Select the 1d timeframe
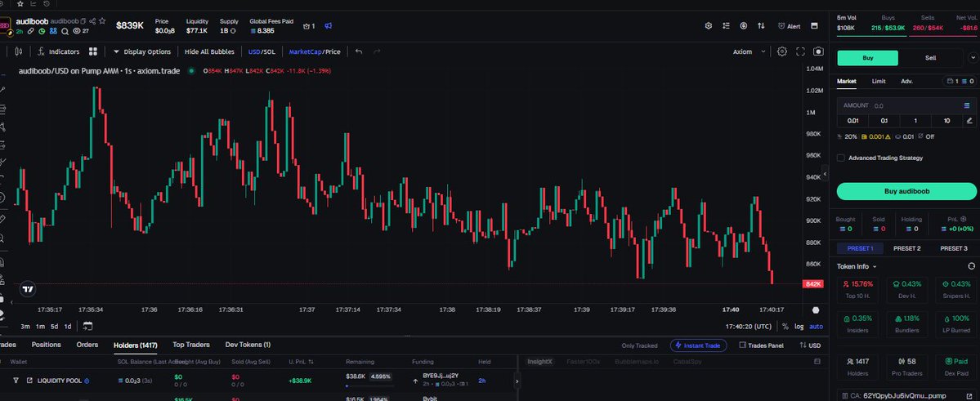Viewport: 980px width, 401px height. click(68, 326)
